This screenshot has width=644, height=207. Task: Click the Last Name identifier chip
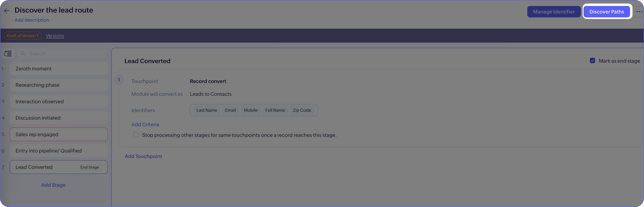click(x=207, y=110)
